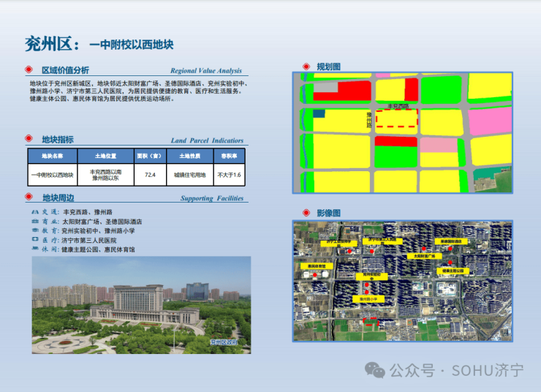Click the 兖州区 title heading

[x=50, y=43]
